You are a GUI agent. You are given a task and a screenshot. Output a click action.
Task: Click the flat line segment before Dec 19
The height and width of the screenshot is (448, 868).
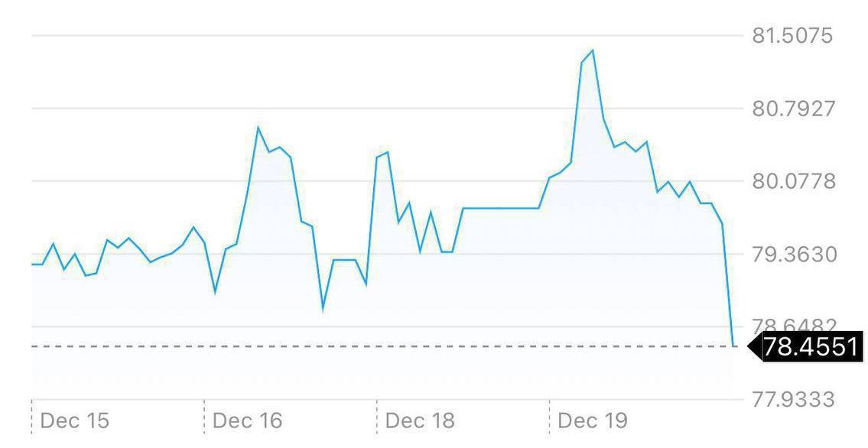pyautogui.click(x=501, y=208)
